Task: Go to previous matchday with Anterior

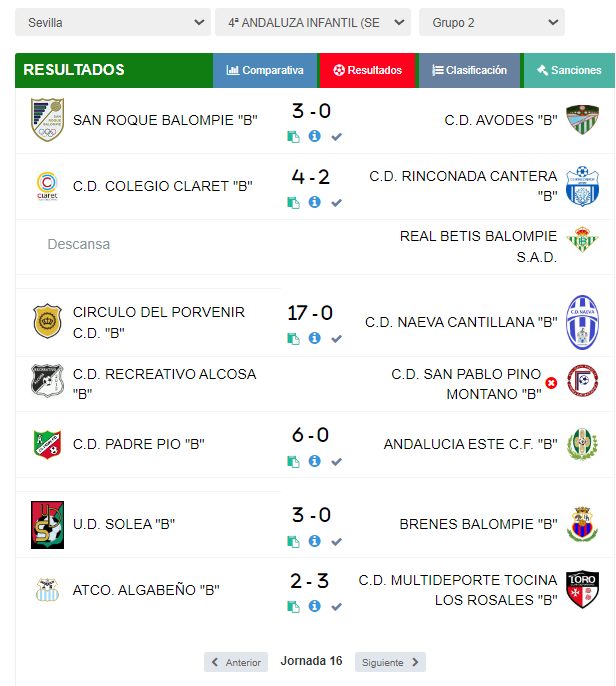Action: (x=236, y=662)
